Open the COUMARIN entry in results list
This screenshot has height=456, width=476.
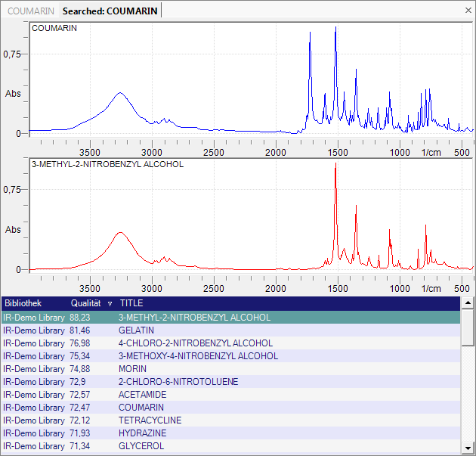(x=141, y=408)
